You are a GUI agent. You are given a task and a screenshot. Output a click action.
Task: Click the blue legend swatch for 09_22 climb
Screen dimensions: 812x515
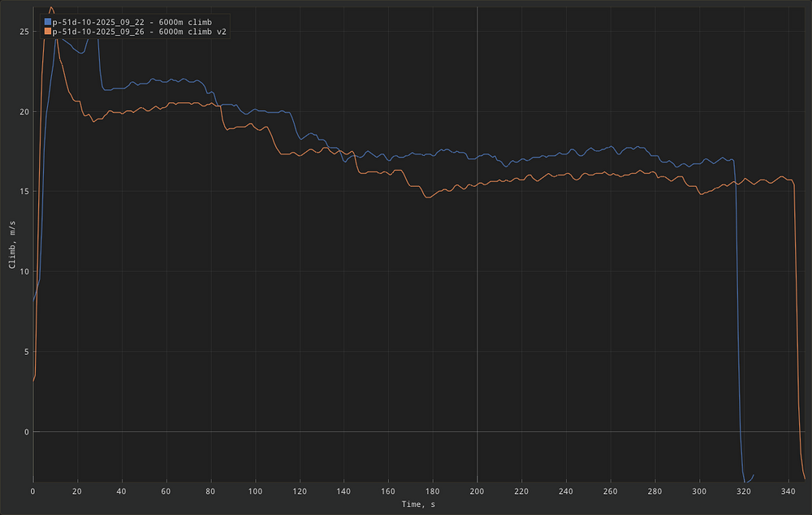[x=48, y=22]
